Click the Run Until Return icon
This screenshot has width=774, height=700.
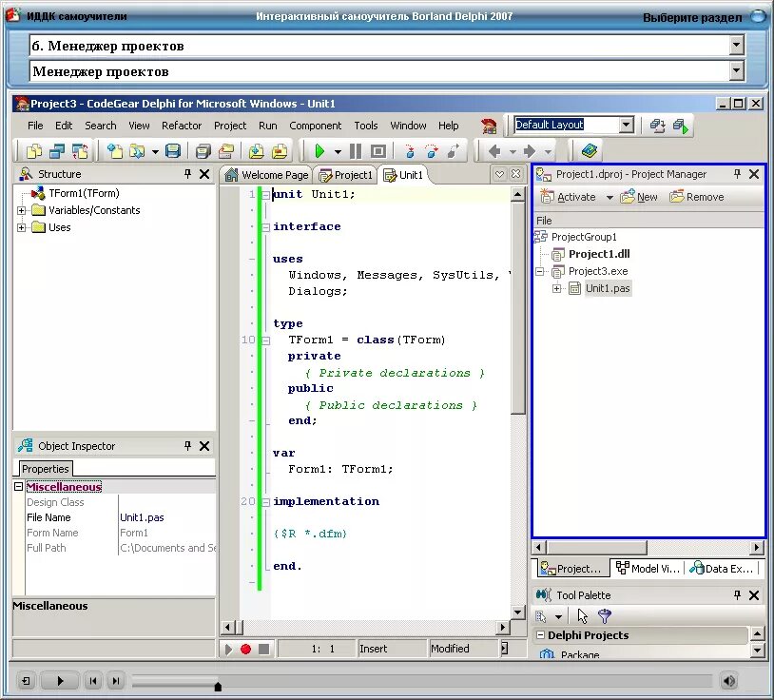(x=454, y=151)
